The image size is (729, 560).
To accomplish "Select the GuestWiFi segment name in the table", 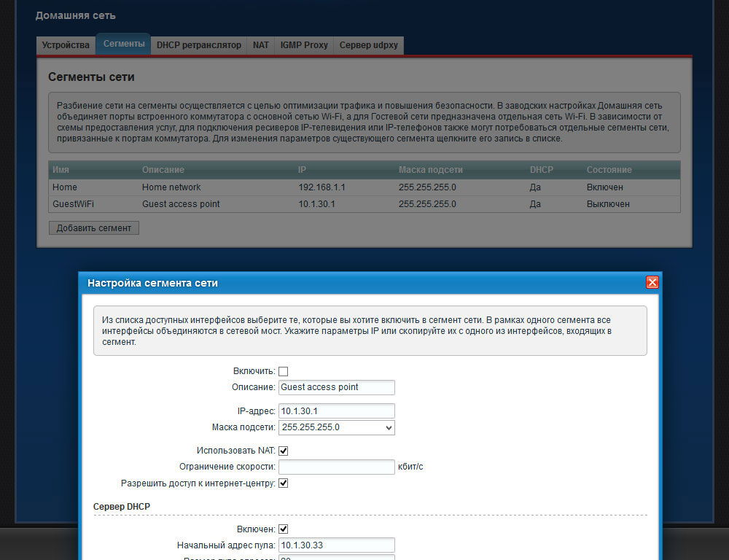I will pyautogui.click(x=73, y=204).
